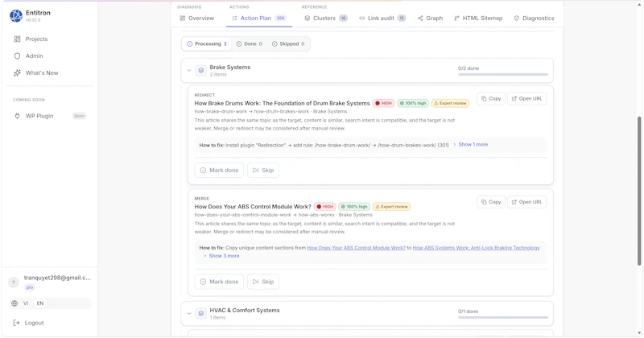The height and width of the screenshot is (338, 644).
Task: Expand Show 1 more fix steps
Action: [x=471, y=145]
